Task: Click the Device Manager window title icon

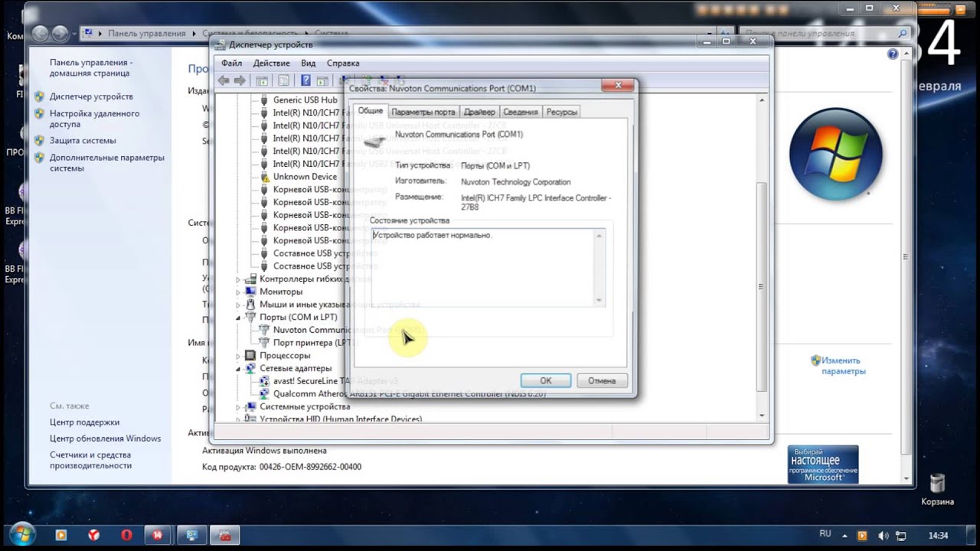Action: 221,45
